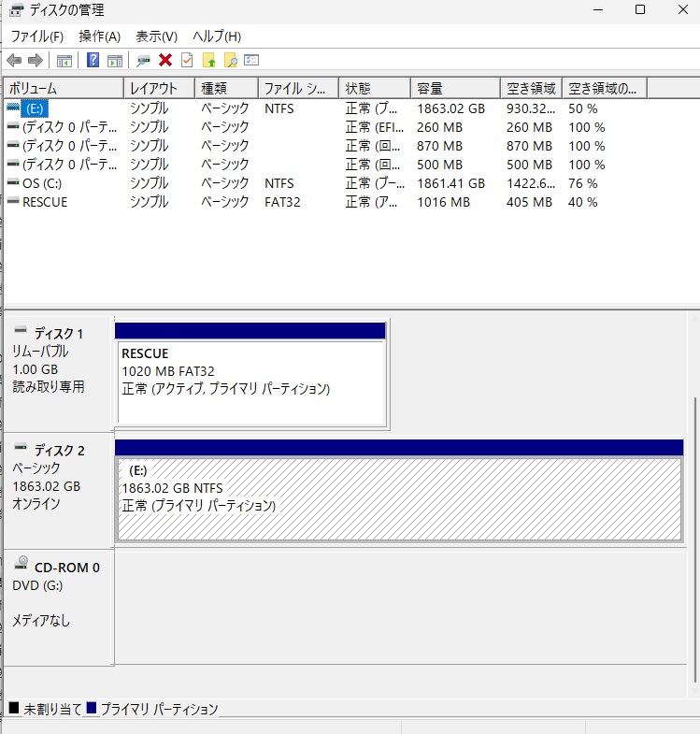Image resolution: width=700 pixels, height=734 pixels.
Task: Click the blue プライマリ パーティション legend swatch
Action: (92, 708)
